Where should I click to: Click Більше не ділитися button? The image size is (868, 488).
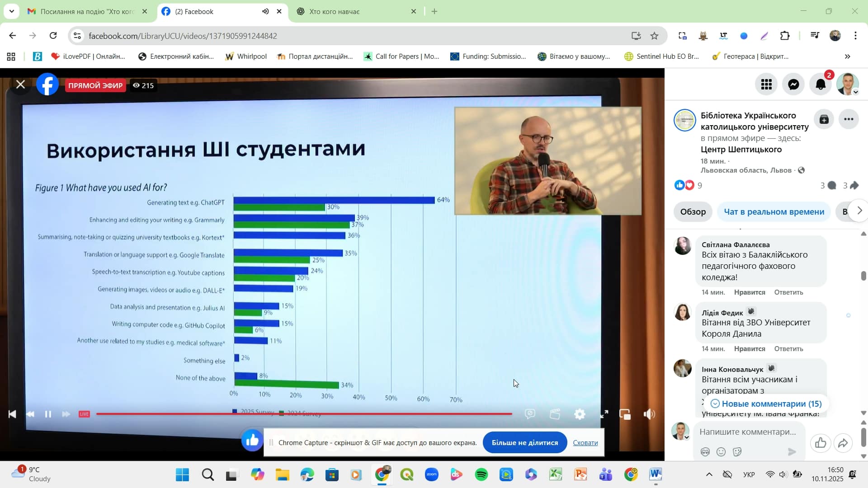click(x=524, y=442)
